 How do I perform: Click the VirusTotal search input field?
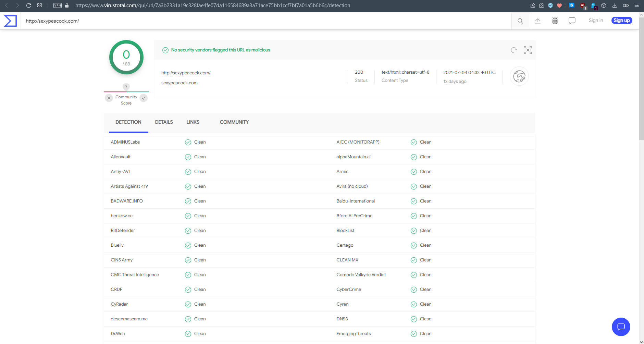(266, 21)
